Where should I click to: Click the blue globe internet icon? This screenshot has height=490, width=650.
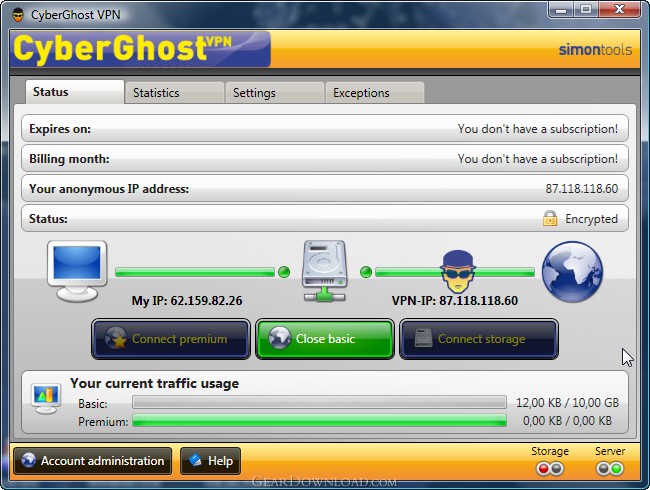click(572, 272)
